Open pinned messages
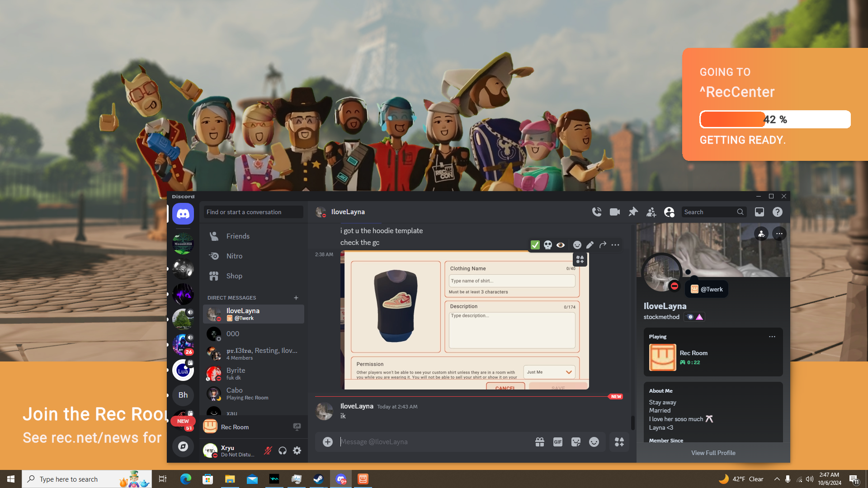This screenshot has height=488, width=868. pyautogui.click(x=633, y=212)
